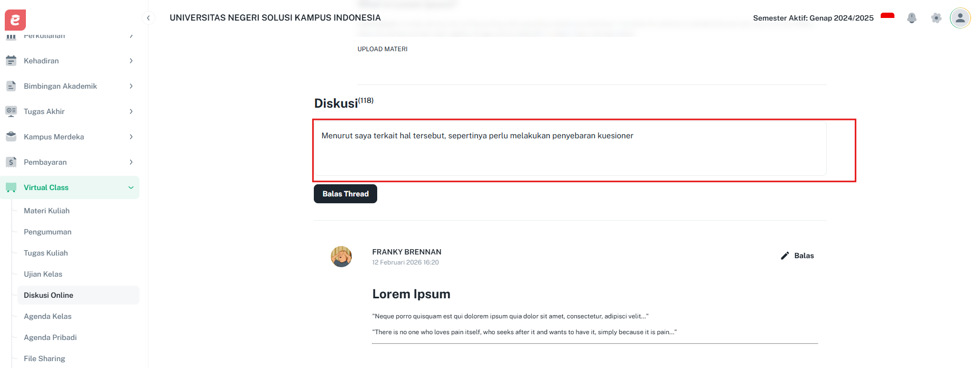Select the Kehadiran calendar icon

pyautogui.click(x=11, y=60)
